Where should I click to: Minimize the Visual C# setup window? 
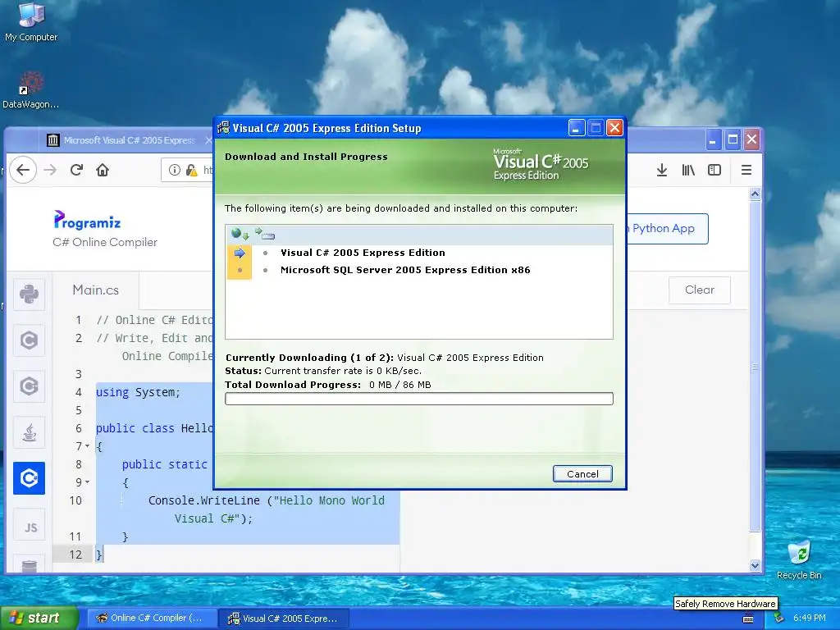(x=577, y=128)
